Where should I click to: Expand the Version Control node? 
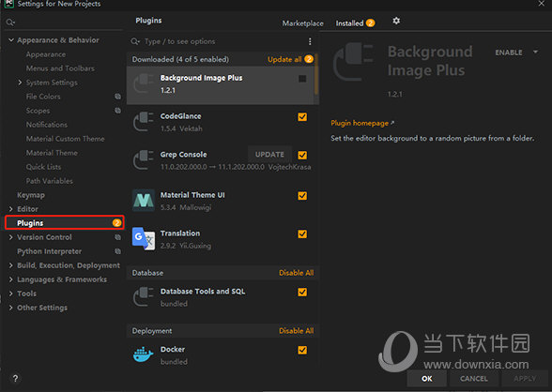(11, 237)
